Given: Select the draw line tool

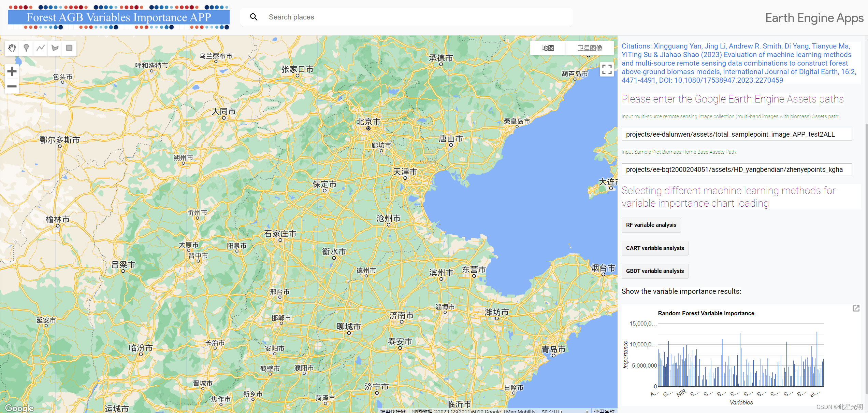Looking at the screenshot, I should click(x=41, y=48).
